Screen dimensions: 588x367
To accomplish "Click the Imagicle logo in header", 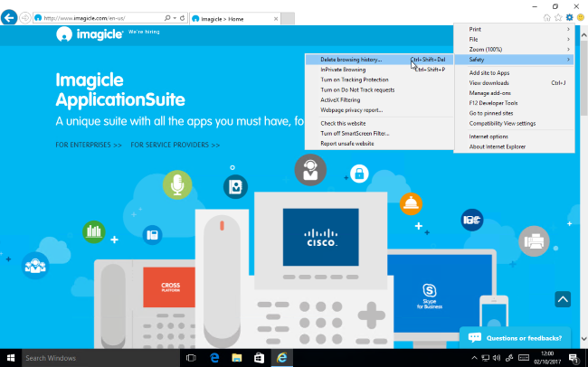I will [x=90, y=34].
